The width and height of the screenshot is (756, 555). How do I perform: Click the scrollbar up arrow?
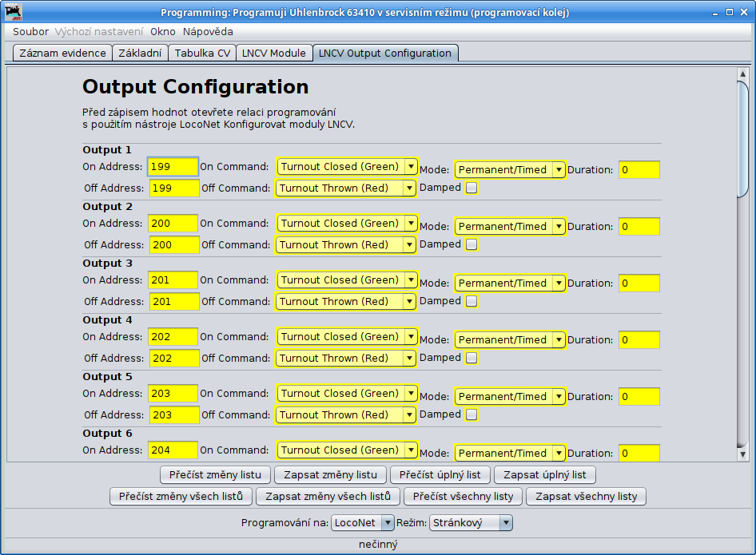(742, 74)
